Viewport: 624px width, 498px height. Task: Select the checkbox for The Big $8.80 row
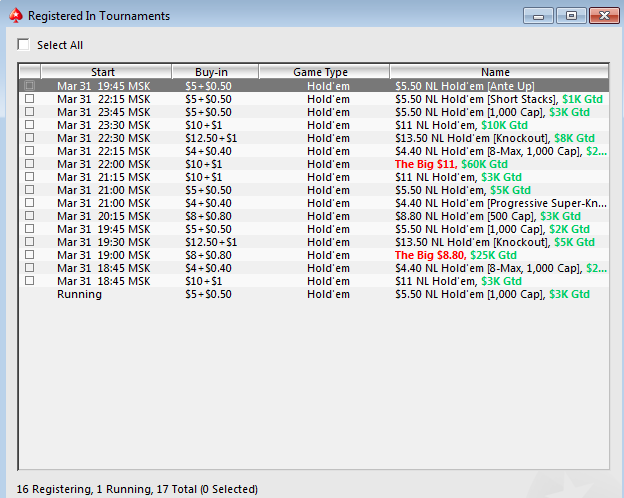pos(29,255)
